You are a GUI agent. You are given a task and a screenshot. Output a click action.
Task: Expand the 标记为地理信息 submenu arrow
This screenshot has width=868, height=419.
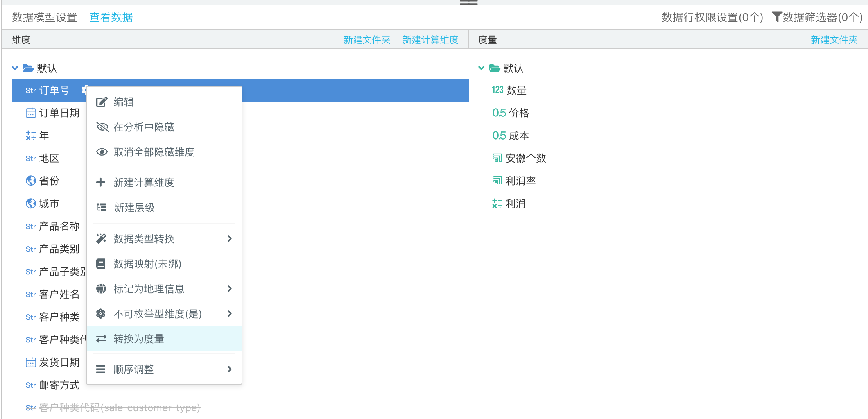[230, 288]
